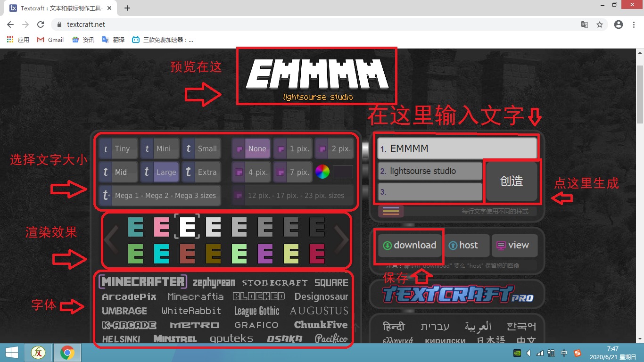Show next text styles with right arrow
Screen dimensions: 644x362
point(341,240)
